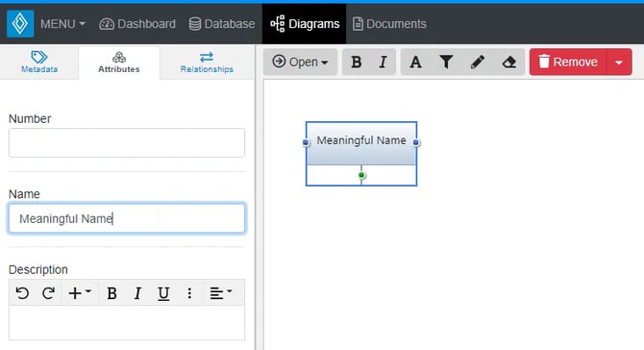
Task: Click the font color A icon
Action: 415,62
